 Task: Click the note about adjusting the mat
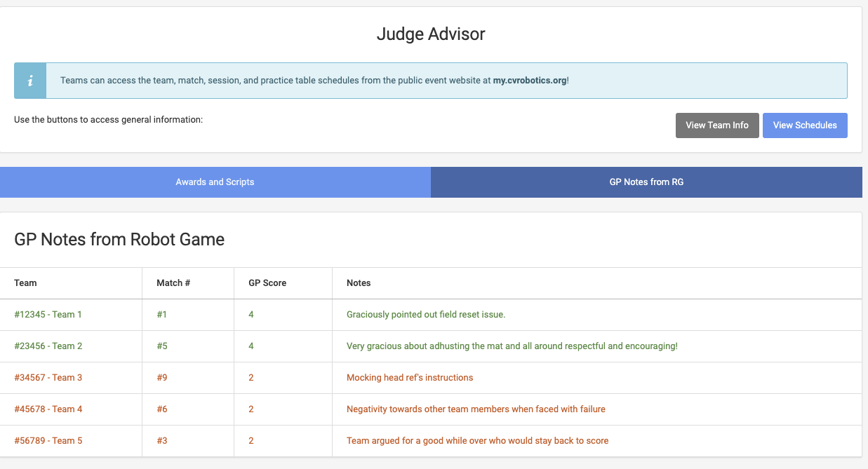[x=512, y=346]
